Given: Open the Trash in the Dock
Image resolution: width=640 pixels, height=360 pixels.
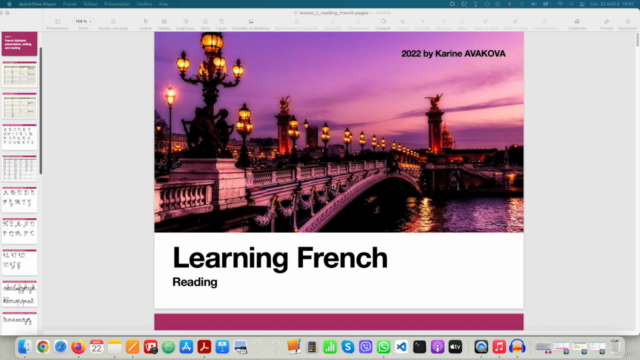Looking at the screenshot, I should pyautogui.click(x=616, y=347).
